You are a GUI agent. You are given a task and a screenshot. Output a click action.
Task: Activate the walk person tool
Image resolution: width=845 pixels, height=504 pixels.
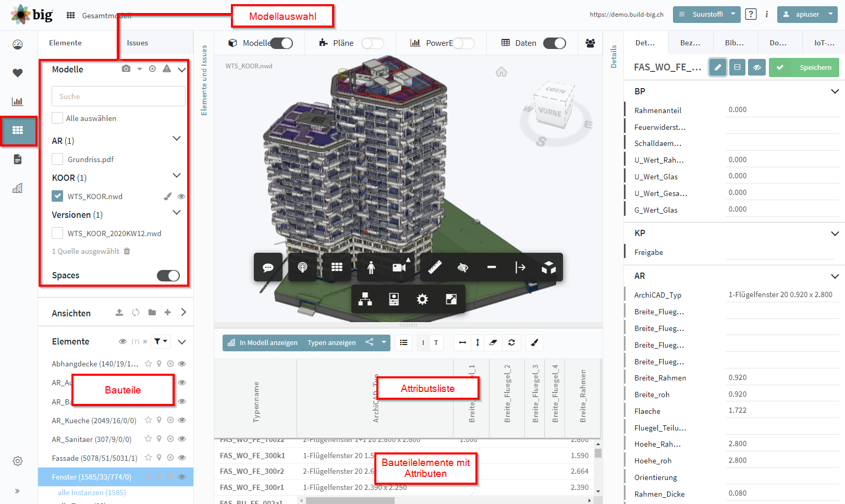371,267
